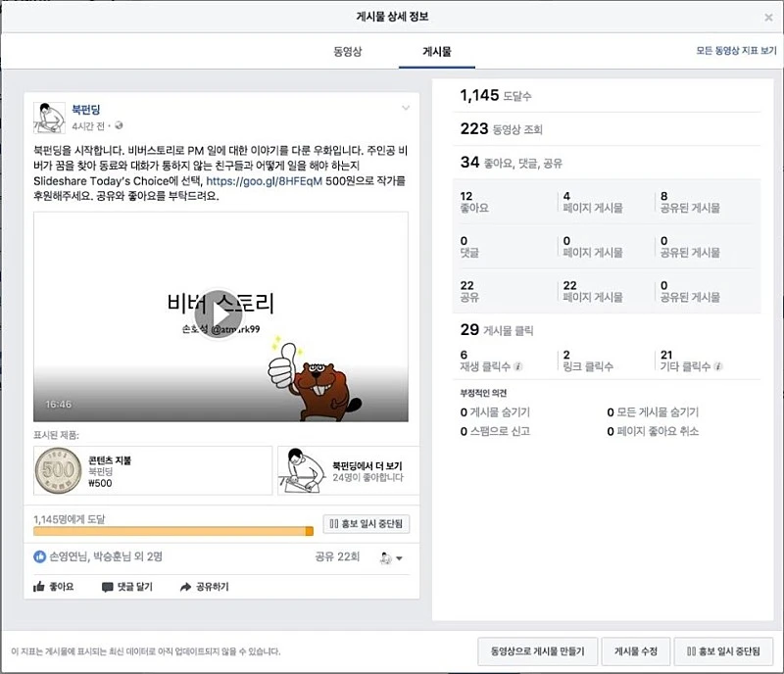Click the 2 링크 클릭수 value

[x=587, y=361]
